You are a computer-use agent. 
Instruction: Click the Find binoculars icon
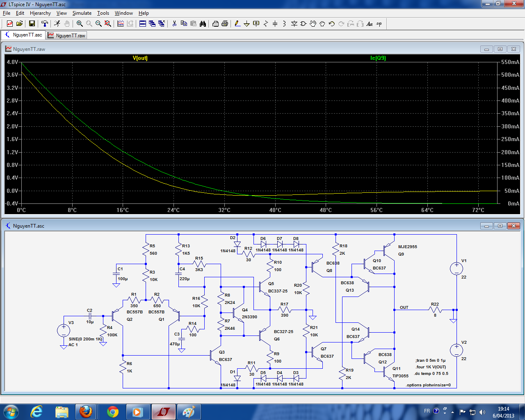pyautogui.click(x=203, y=24)
